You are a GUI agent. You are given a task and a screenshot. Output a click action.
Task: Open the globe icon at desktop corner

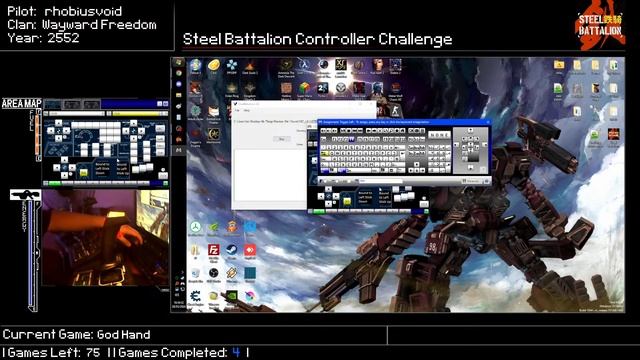(x=196, y=65)
